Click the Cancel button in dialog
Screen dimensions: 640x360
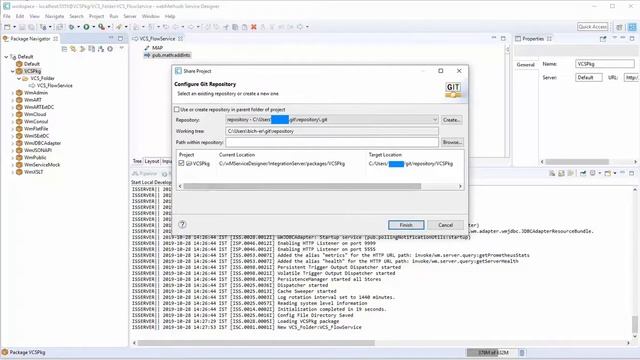(x=445, y=225)
